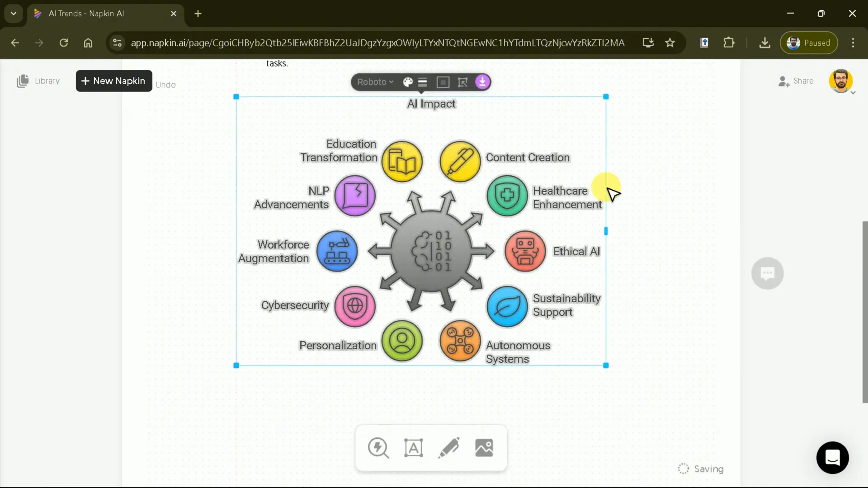The image size is (868, 488).
Task: Click the download/export icon
Action: [x=483, y=82]
